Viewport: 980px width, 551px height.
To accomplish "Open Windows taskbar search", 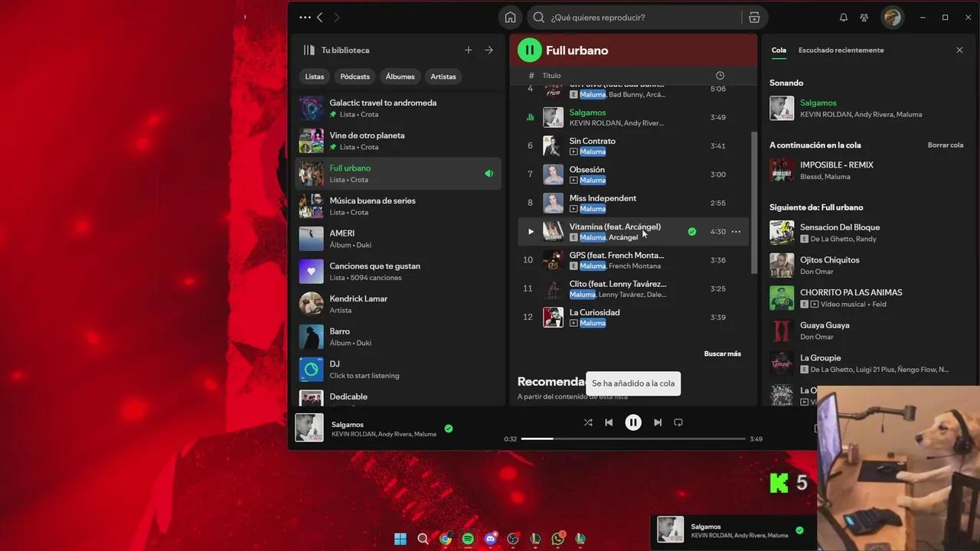I will point(423,539).
